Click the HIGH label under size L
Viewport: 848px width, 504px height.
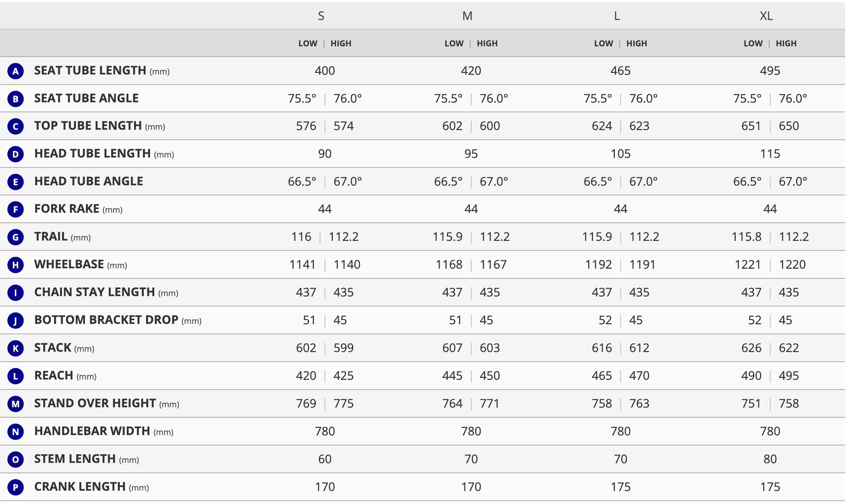pyautogui.click(x=637, y=44)
